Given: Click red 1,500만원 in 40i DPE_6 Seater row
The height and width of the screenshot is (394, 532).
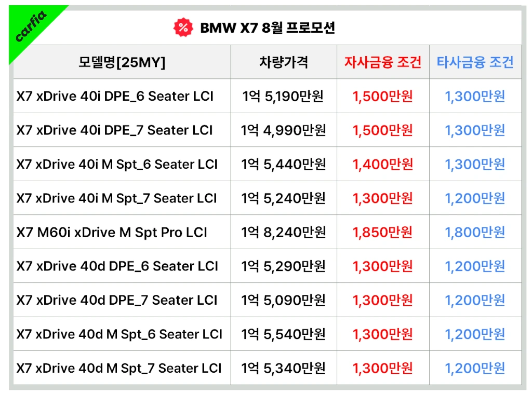Looking at the screenshot, I should [x=383, y=97].
